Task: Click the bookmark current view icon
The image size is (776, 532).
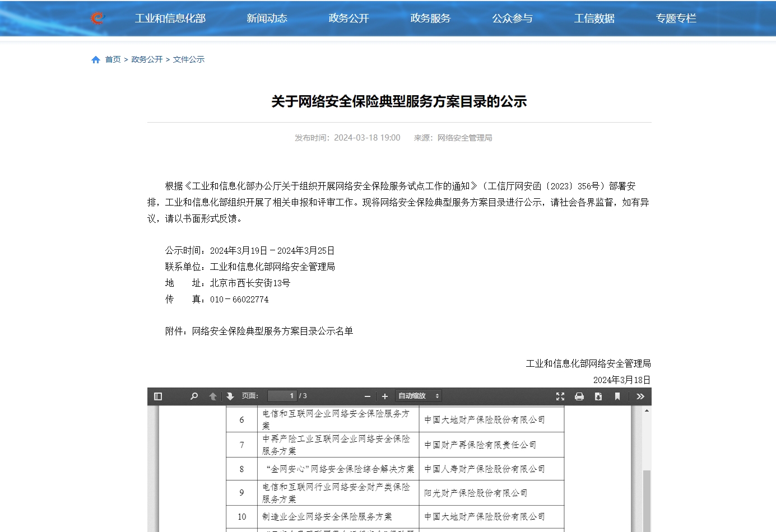Action: (617, 396)
